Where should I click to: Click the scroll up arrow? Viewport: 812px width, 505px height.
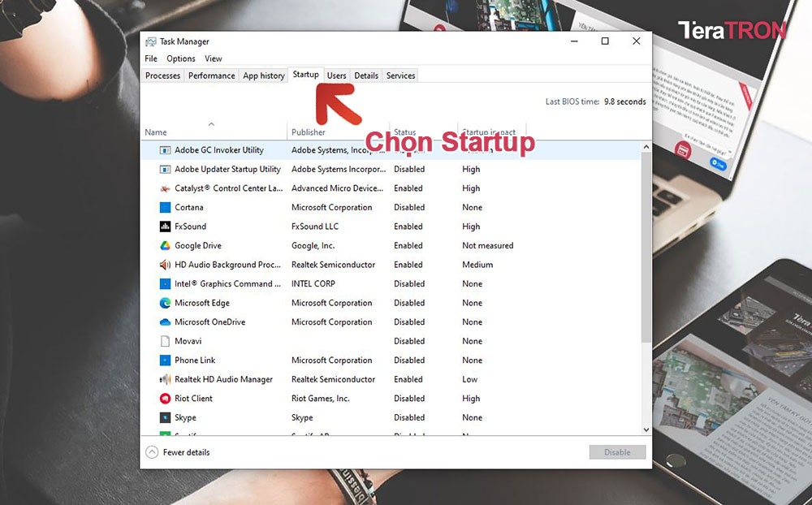(646, 147)
